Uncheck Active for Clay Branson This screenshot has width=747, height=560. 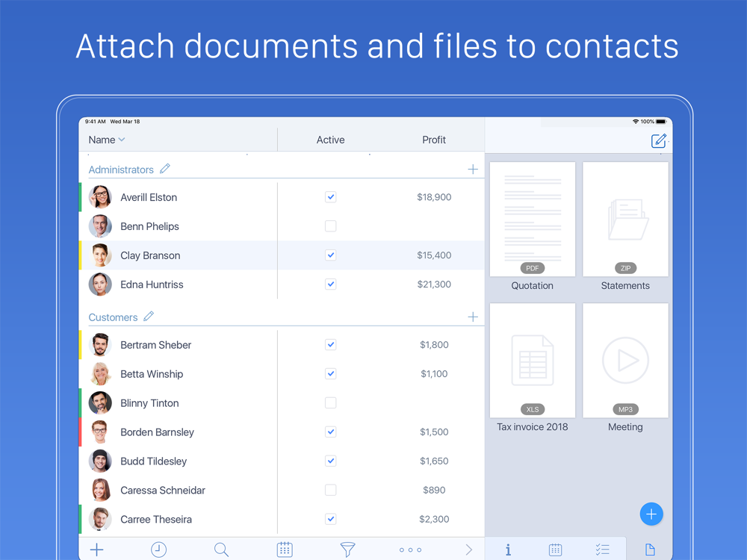(x=331, y=255)
